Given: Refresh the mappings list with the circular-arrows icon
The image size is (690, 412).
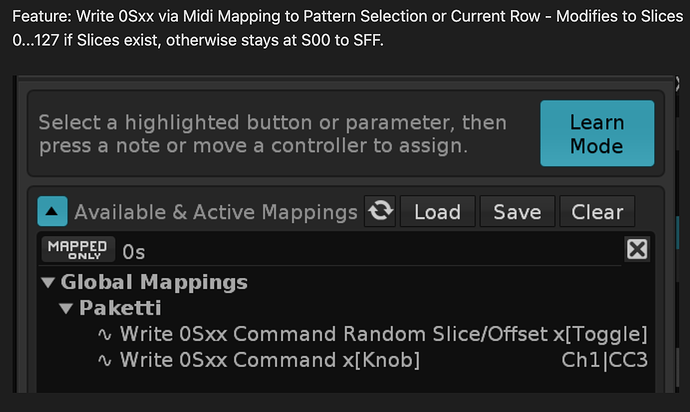Looking at the screenshot, I should 380,211.
